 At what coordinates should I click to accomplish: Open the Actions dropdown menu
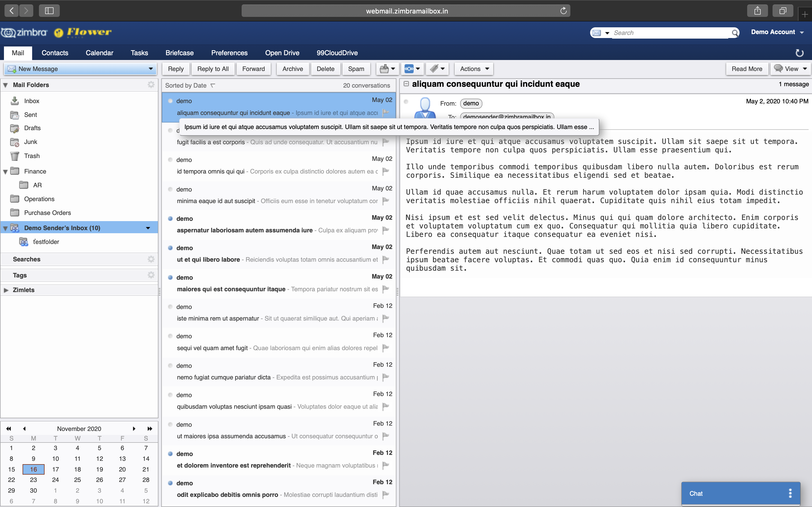pos(474,69)
